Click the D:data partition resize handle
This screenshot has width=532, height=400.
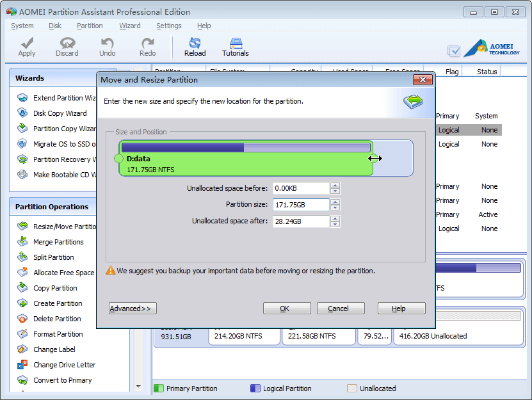pyautogui.click(x=374, y=157)
